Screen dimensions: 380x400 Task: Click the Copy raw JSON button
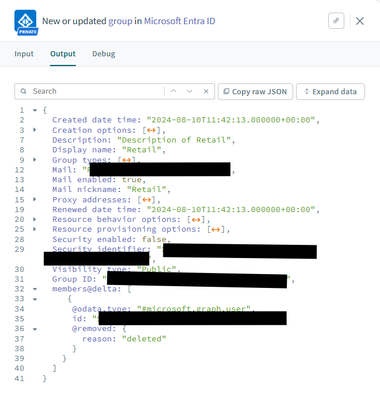255,92
